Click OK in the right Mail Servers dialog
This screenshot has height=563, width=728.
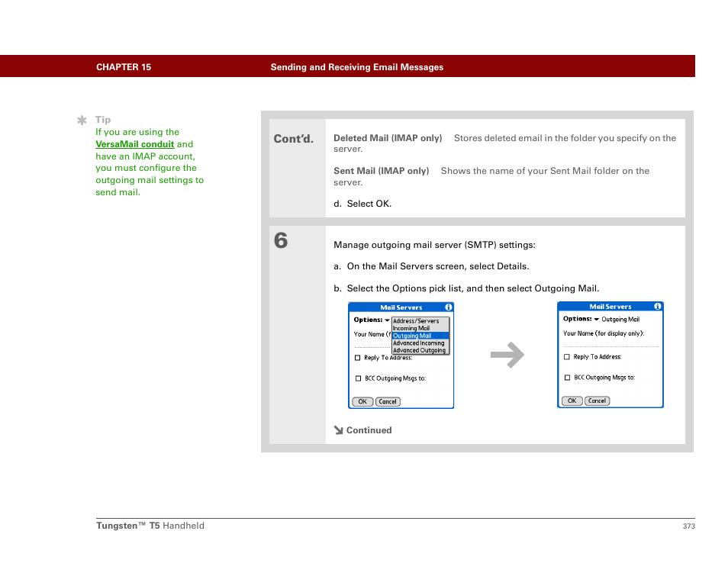click(x=572, y=401)
